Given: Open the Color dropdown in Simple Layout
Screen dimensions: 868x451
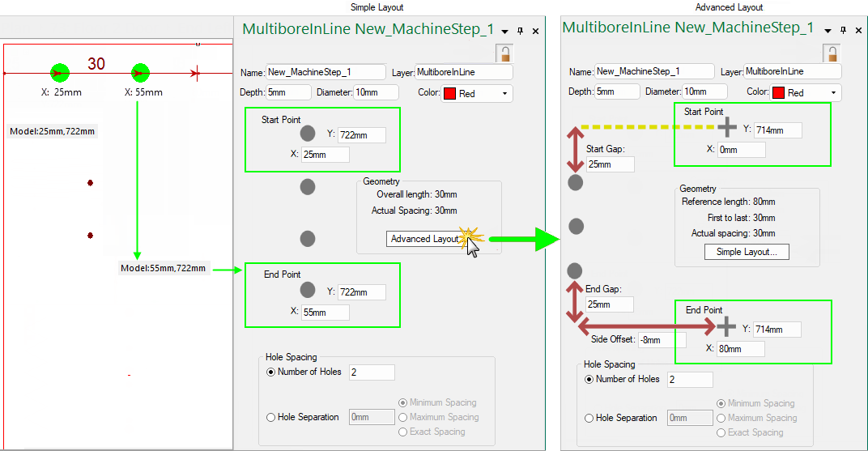Looking at the screenshot, I should tap(506, 94).
